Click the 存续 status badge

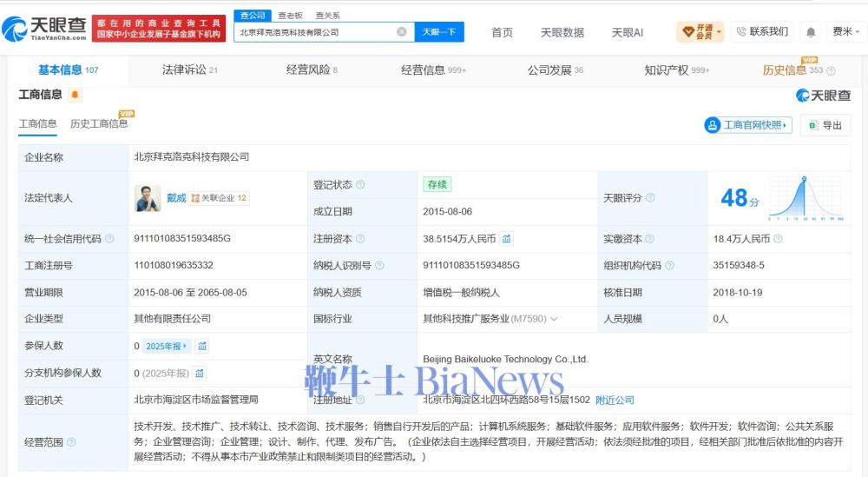(x=437, y=184)
